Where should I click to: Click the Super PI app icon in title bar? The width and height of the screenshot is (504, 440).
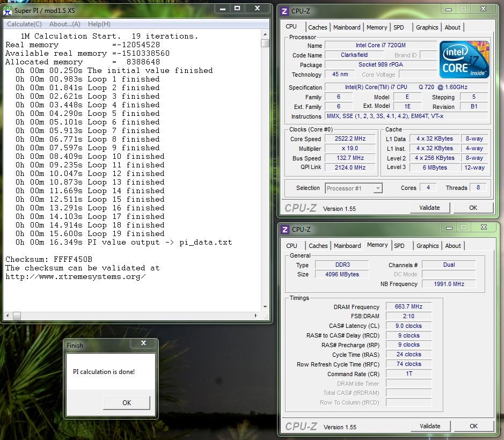pos(8,11)
